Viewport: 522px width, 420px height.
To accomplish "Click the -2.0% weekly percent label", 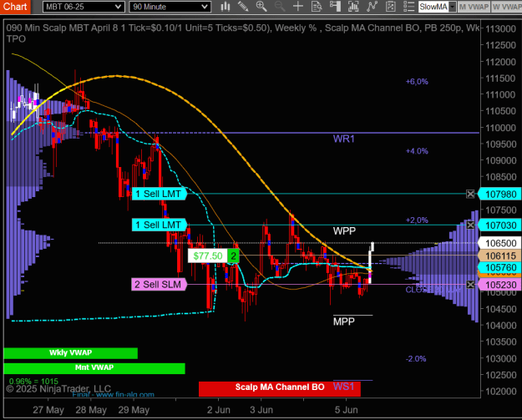I will [416, 359].
